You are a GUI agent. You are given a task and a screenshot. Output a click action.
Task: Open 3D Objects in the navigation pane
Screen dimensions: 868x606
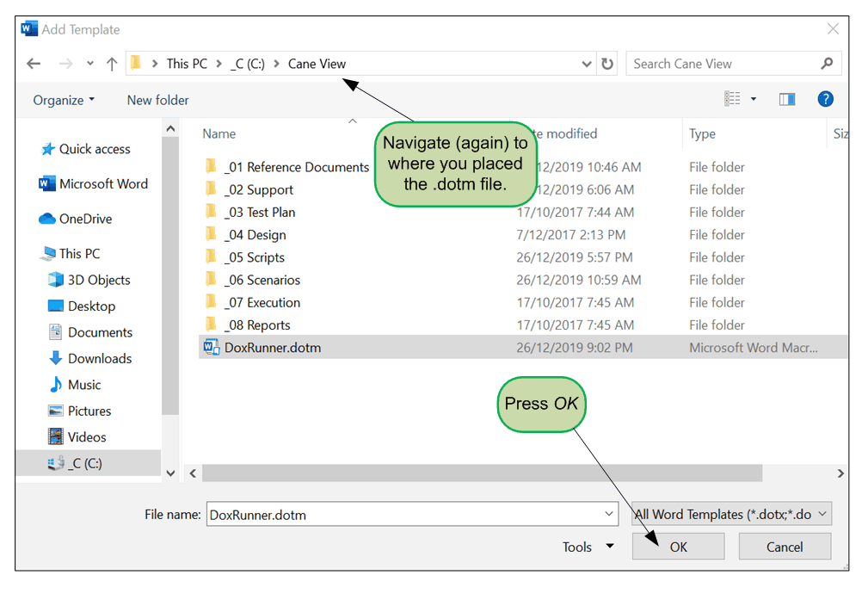[89, 280]
